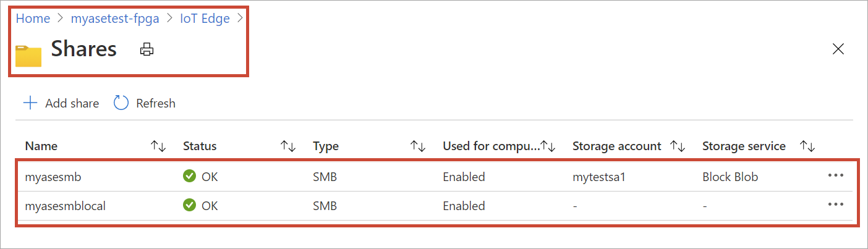Open more options for myasesmb row
Viewport: 868px width, 249px height.
click(x=835, y=176)
